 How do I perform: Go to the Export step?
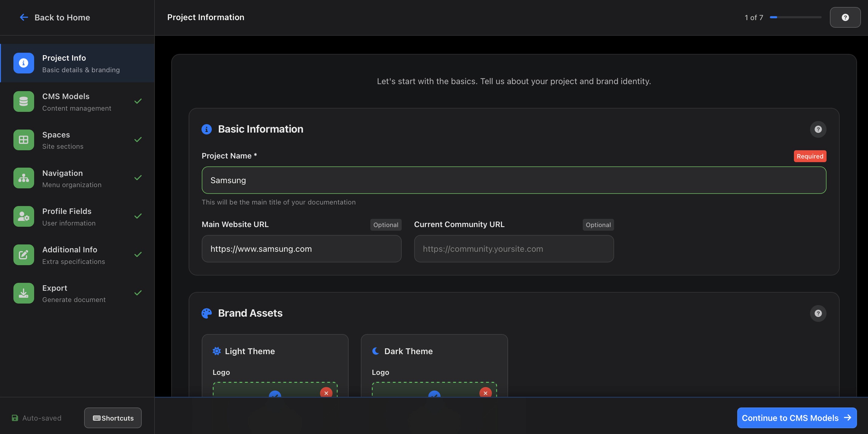77,293
